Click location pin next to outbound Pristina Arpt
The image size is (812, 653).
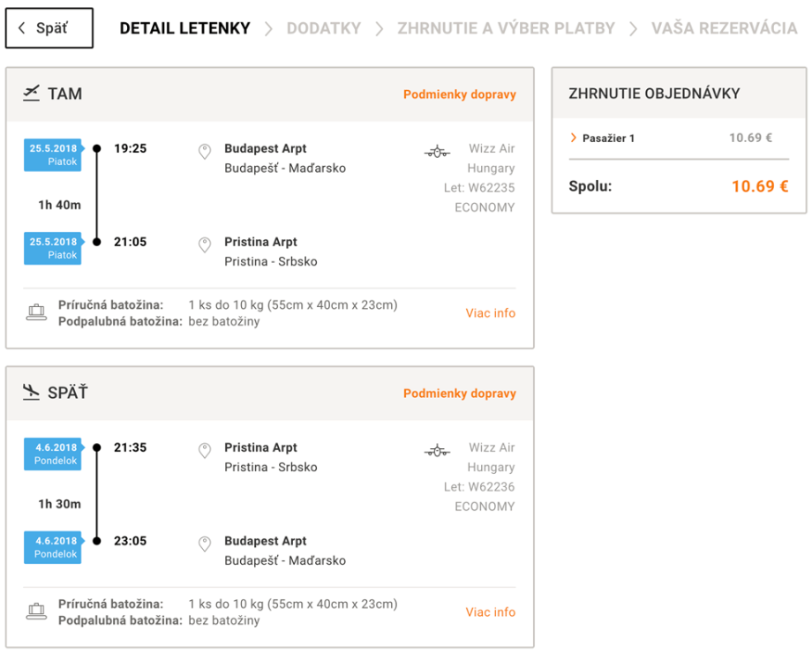tap(205, 245)
